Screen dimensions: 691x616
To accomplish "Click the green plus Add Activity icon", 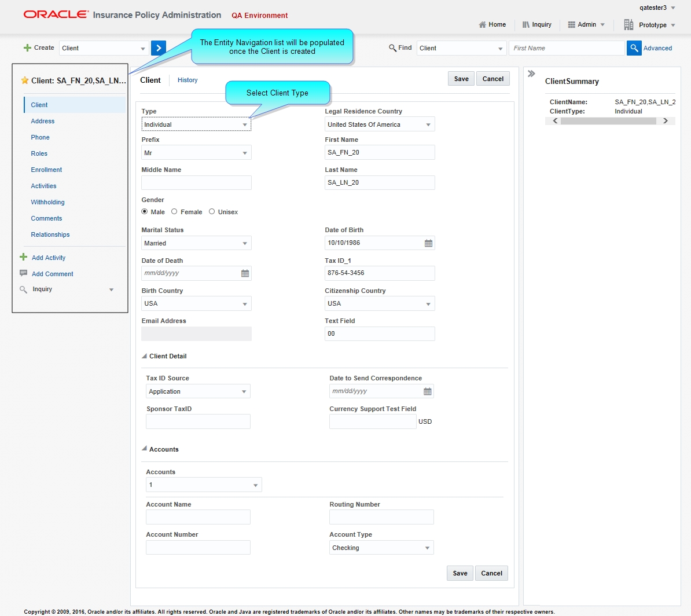I will click(23, 257).
